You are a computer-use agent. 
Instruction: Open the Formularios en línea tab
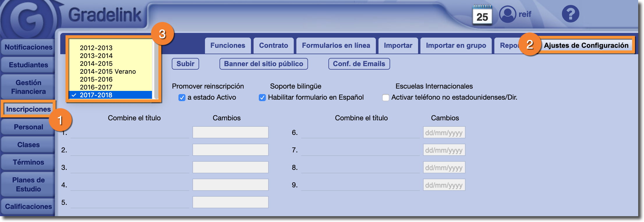(336, 45)
